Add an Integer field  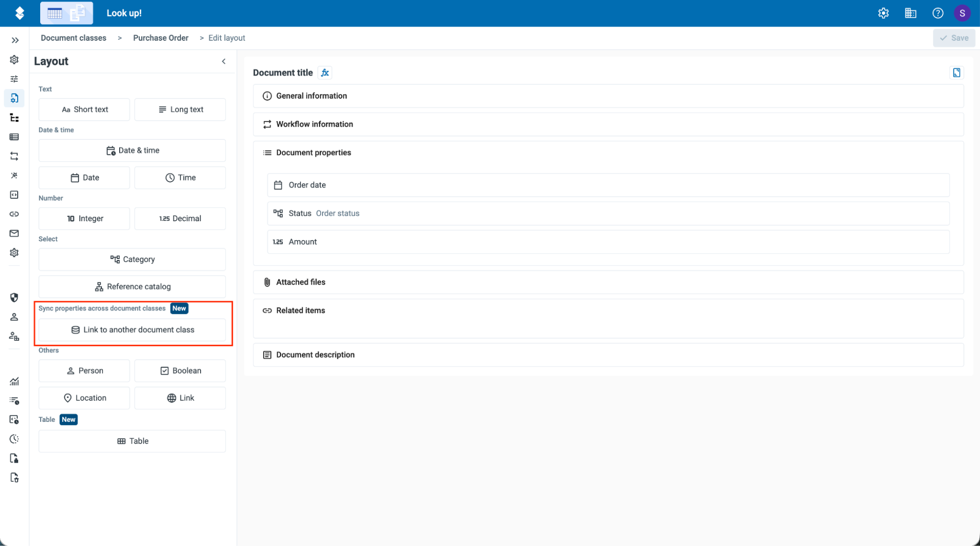84,218
